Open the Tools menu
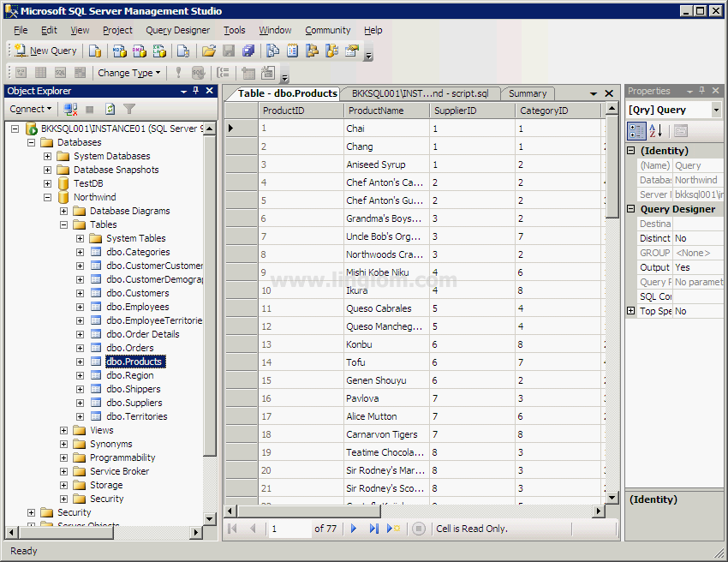This screenshot has height=562, width=728. [235, 30]
